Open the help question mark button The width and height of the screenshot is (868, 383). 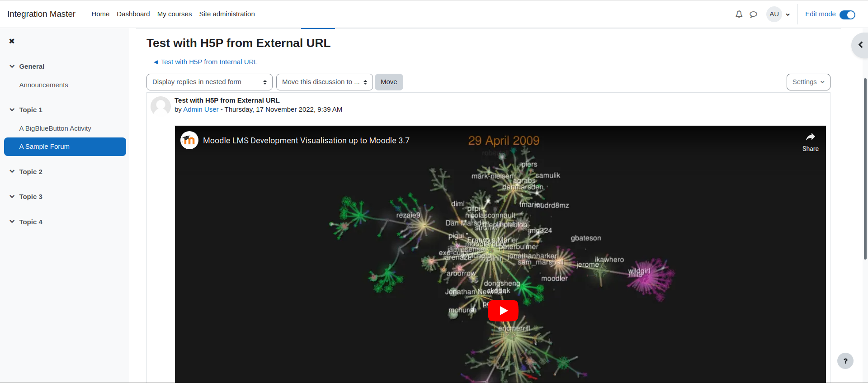(845, 361)
